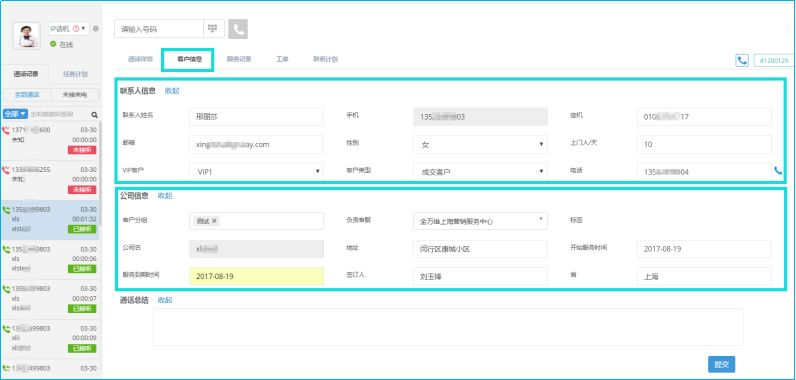Click green call icon on 00:00:07 row
The width and height of the screenshot is (796, 380).
[6, 289]
